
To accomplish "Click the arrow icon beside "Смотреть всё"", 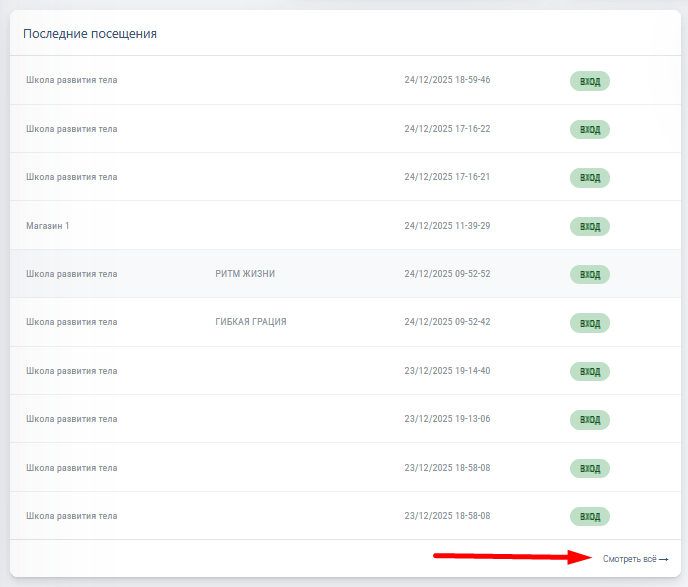I will (x=664, y=559).
